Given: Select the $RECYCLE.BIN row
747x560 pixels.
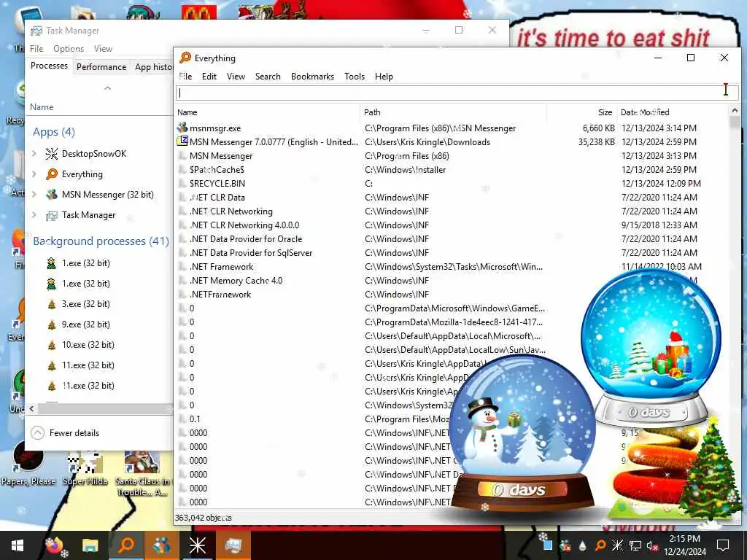Looking at the screenshot, I should (452, 183).
